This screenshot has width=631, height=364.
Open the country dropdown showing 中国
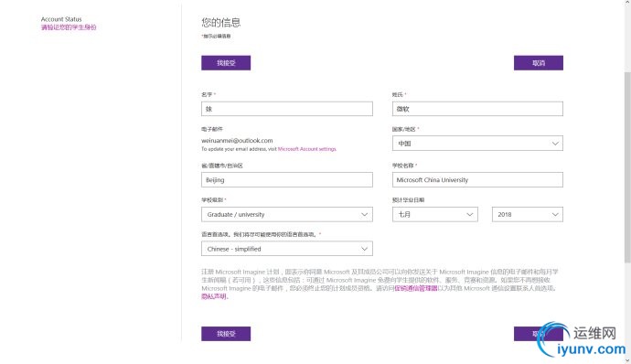[x=477, y=144]
